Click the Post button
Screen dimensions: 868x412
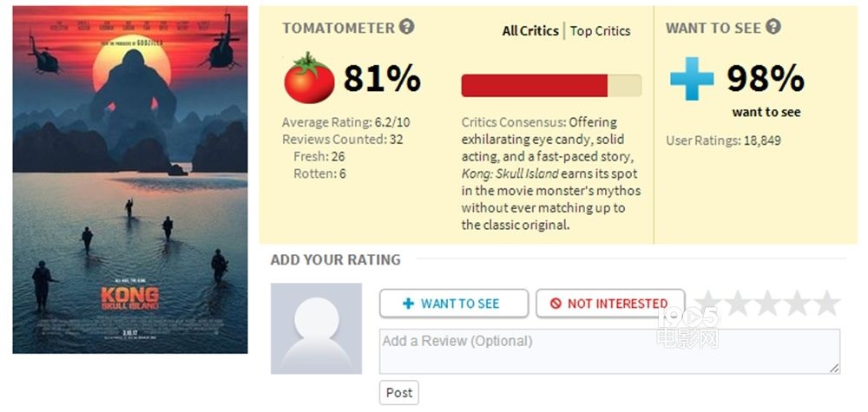pyautogui.click(x=399, y=393)
